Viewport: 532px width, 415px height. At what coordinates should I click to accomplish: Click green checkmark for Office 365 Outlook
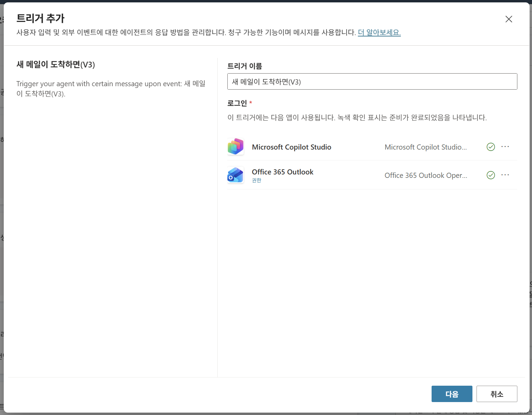coord(490,175)
